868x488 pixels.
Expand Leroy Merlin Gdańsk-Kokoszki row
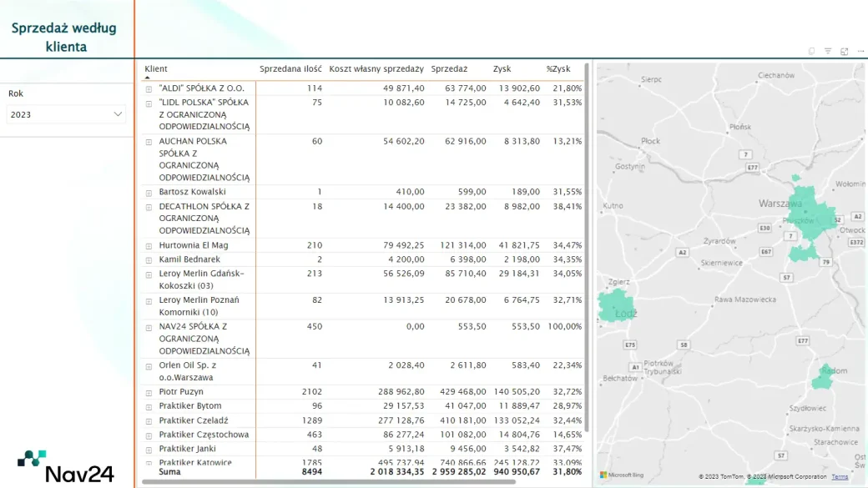coord(149,274)
